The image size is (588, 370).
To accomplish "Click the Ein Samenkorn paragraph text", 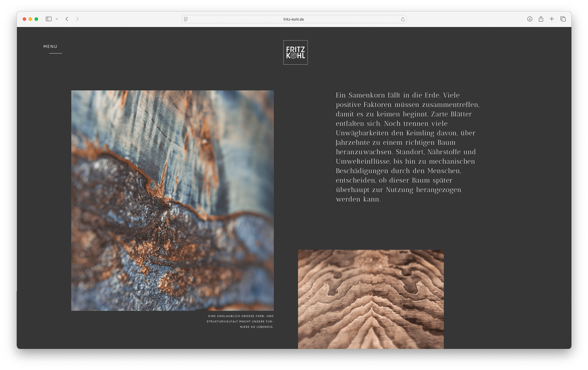I will [x=407, y=147].
